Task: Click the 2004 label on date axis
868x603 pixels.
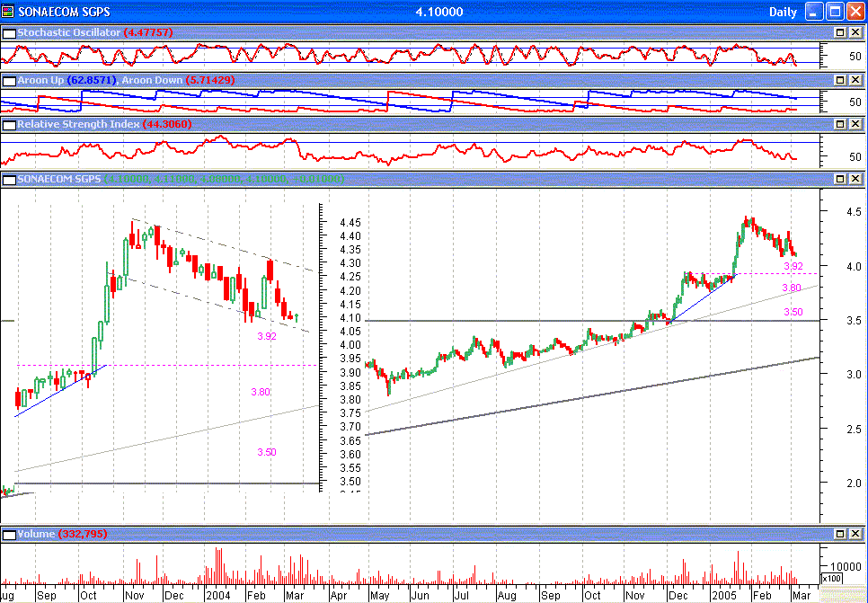Action: [x=218, y=596]
